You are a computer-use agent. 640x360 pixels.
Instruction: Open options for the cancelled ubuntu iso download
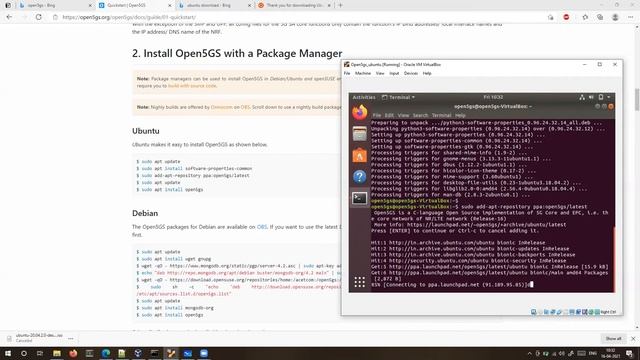point(71,338)
